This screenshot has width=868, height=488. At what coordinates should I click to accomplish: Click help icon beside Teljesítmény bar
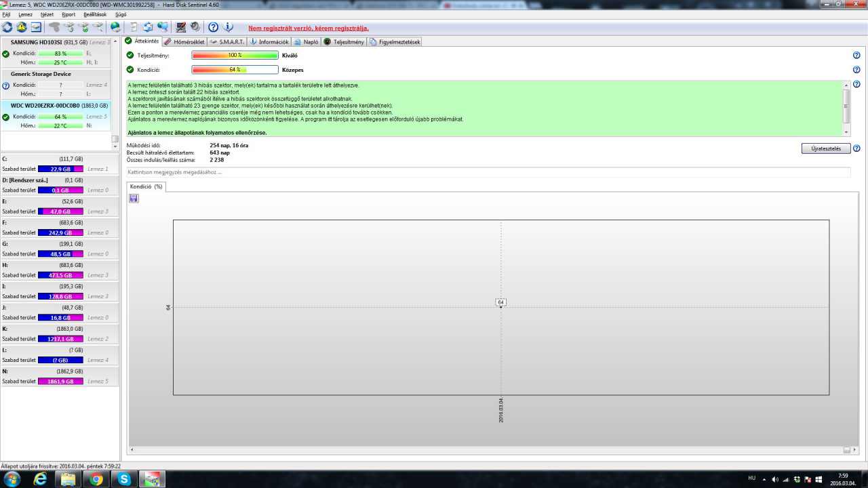pos(856,56)
